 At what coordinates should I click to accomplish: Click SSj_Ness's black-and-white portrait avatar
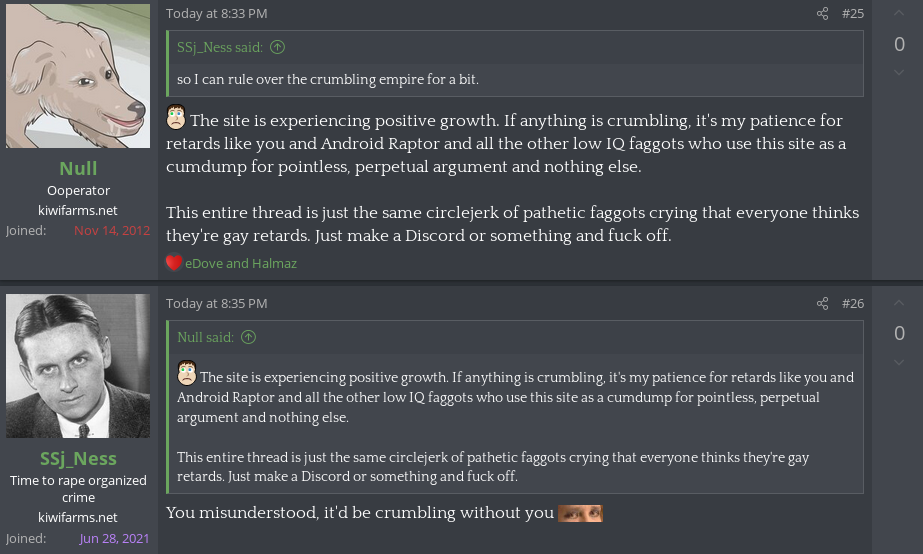point(78,366)
